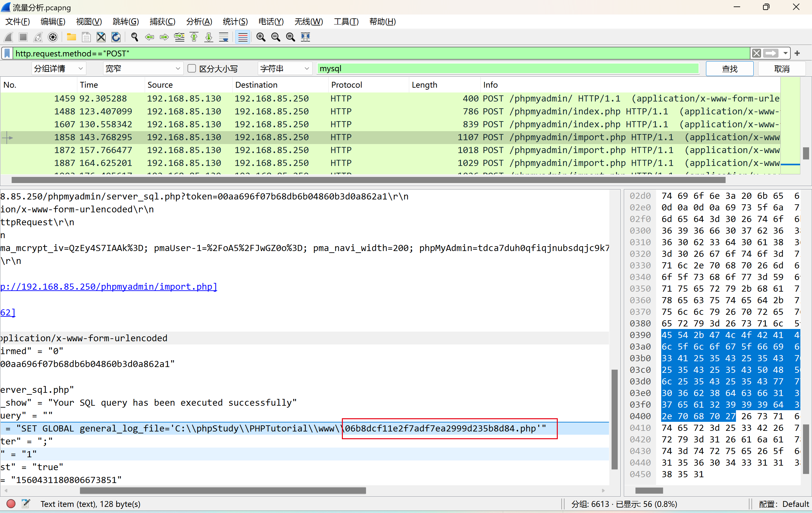The image size is (812, 513).
Task: Select packet 1872 in the list
Action: [x=390, y=150]
